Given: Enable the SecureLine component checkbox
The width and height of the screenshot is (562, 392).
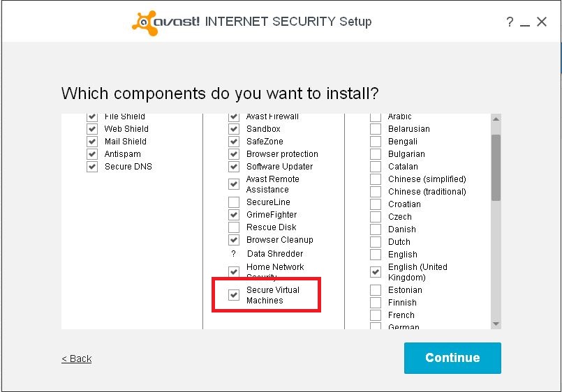Looking at the screenshot, I should [x=234, y=202].
